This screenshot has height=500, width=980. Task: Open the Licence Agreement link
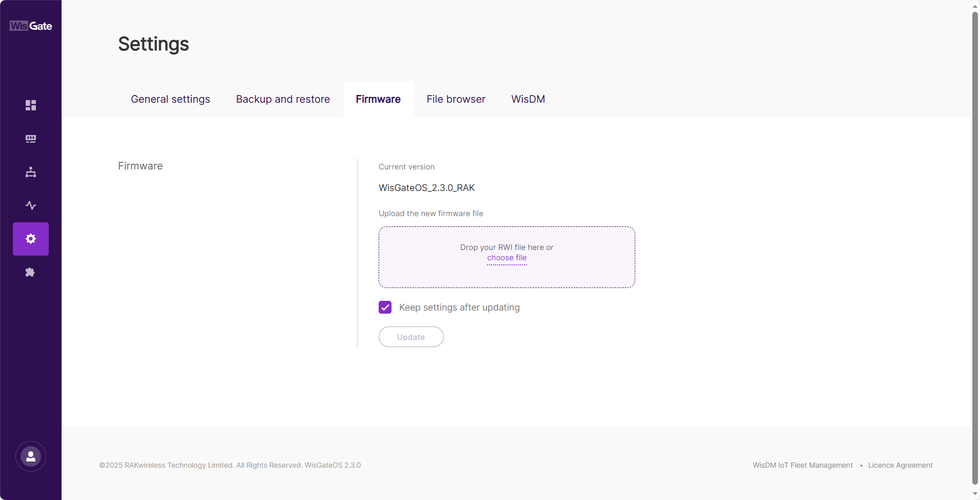(900, 465)
